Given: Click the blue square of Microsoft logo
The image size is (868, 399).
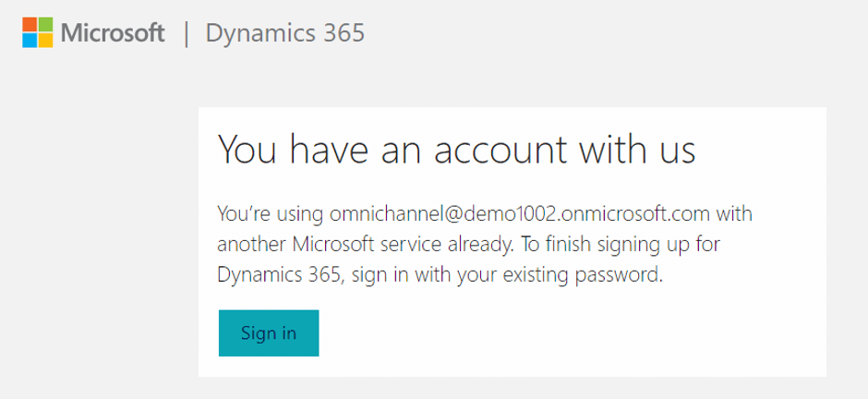Looking at the screenshot, I should (30, 41).
